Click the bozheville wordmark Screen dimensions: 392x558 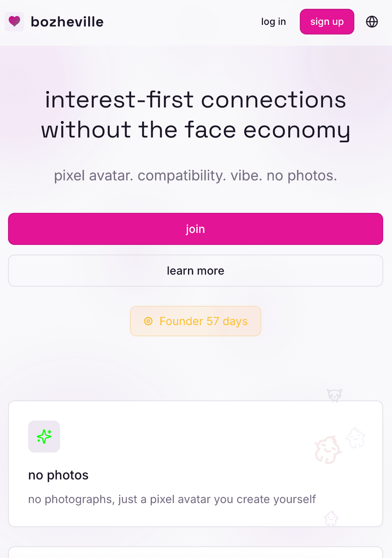tap(67, 22)
